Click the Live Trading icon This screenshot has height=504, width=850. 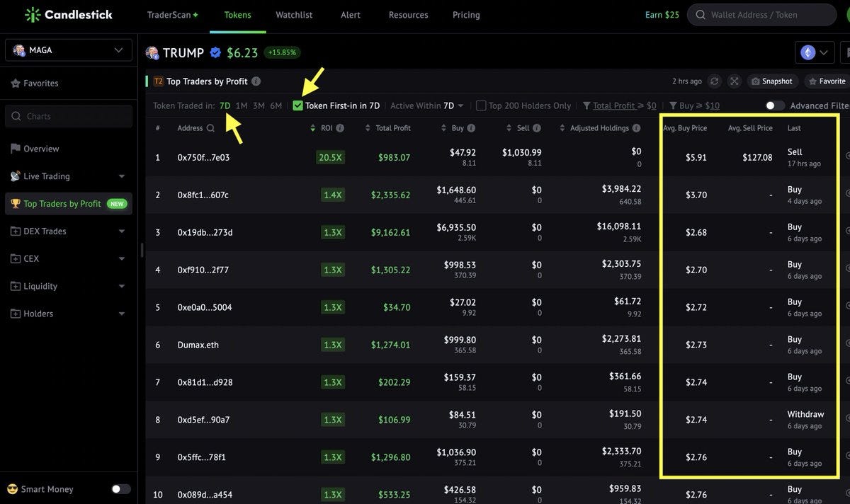click(x=15, y=176)
